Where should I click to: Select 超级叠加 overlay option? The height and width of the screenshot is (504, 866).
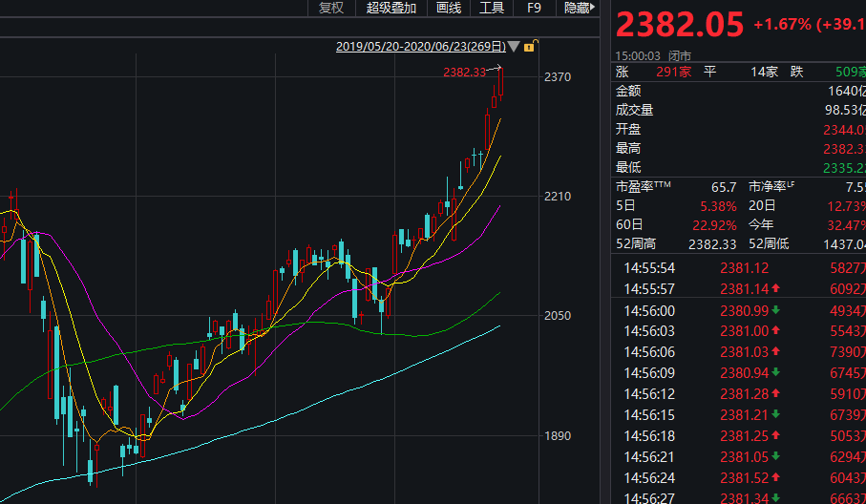[x=391, y=8]
